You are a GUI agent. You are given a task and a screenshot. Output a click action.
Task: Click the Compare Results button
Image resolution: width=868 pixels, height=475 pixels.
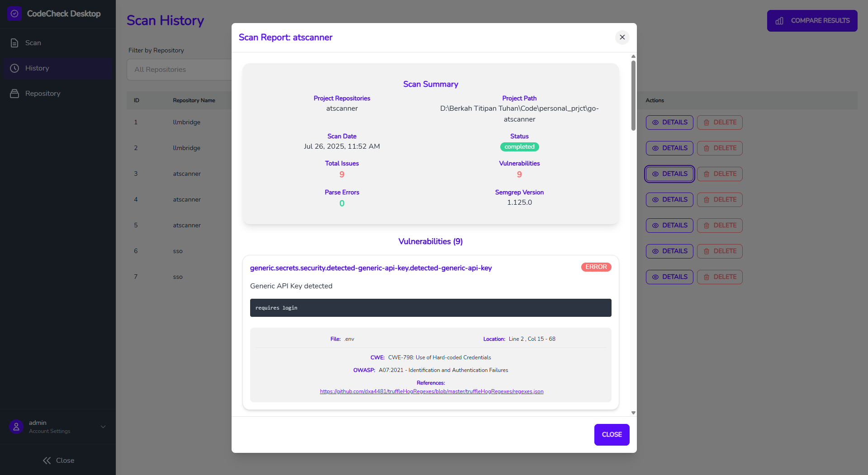tap(812, 21)
